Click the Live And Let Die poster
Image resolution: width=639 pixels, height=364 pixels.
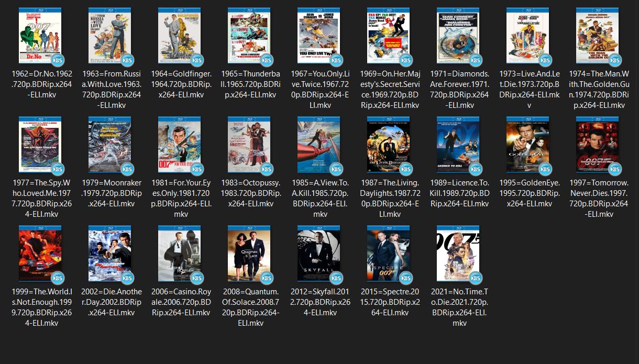(528, 37)
